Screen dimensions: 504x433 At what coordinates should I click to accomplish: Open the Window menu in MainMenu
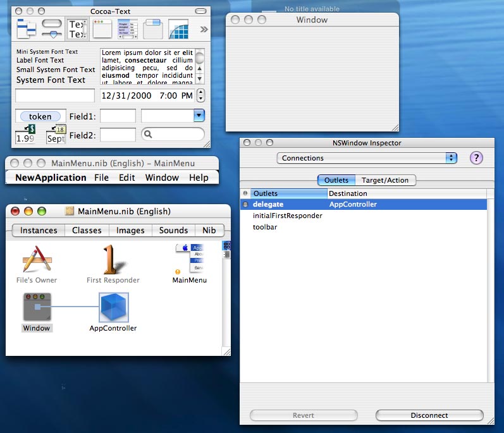click(x=162, y=178)
